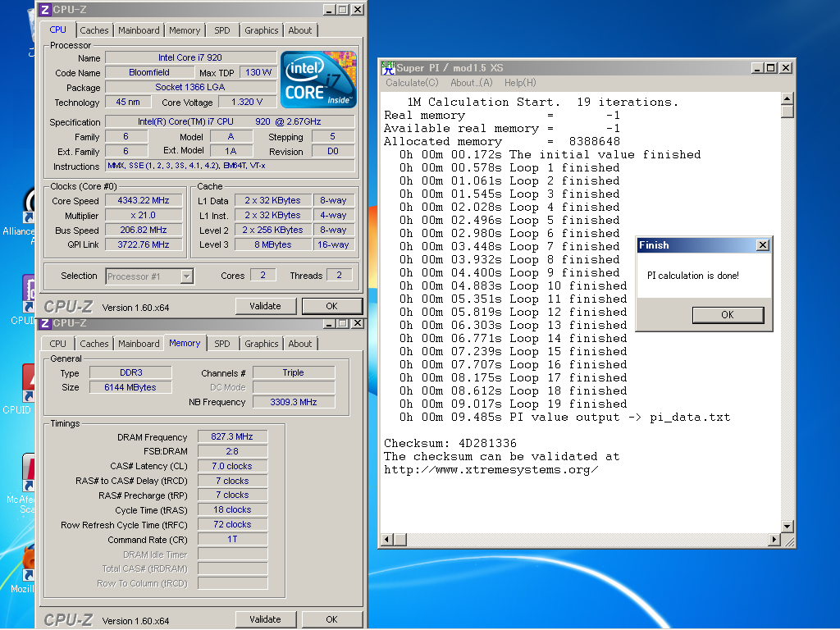840x630 pixels.
Task: Open the Help(H) menu in Super PI
Action: tap(520, 83)
